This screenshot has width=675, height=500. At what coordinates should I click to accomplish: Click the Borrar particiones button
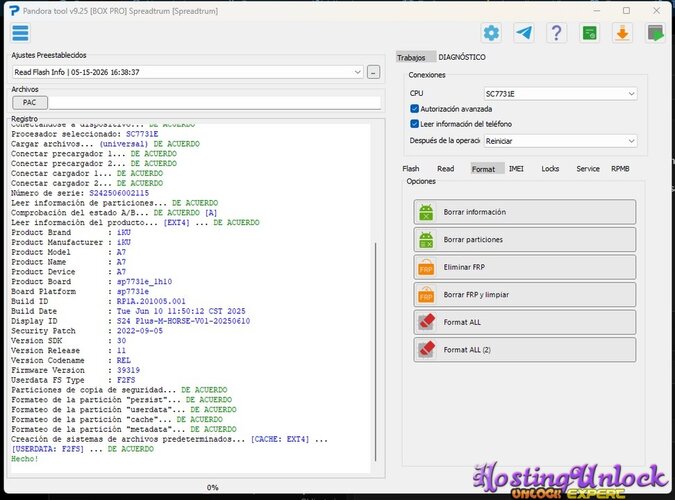pyautogui.click(x=525, y=239)
